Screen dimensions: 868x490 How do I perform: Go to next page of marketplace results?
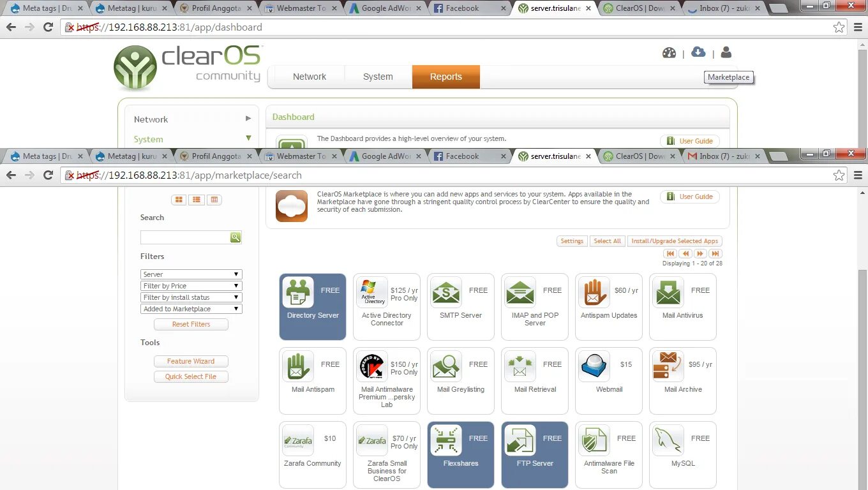pyautogui.click(x=701, y=253)
